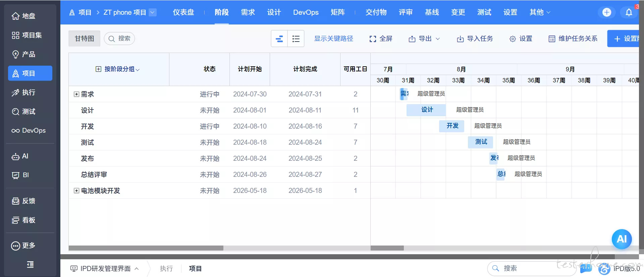Click the round plus quick-create icon
This screenshot has height=277, width=644.
(607, 12)
